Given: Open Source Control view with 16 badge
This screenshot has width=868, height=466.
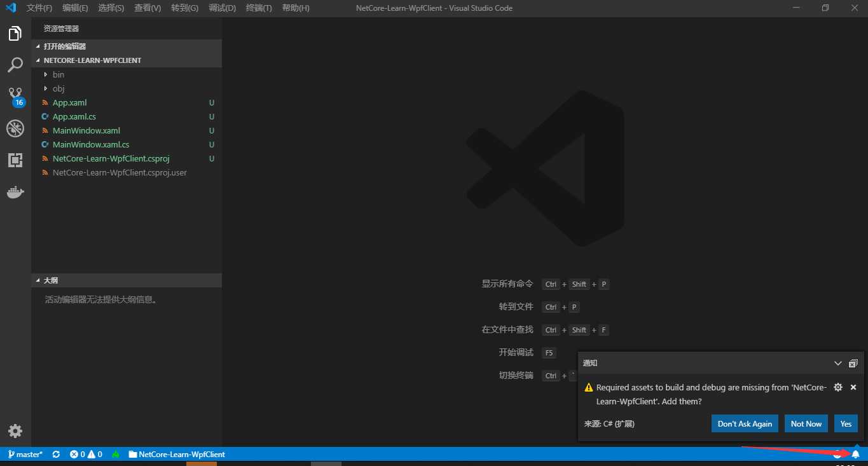Looking at the screenshot, I should point(15,97).
